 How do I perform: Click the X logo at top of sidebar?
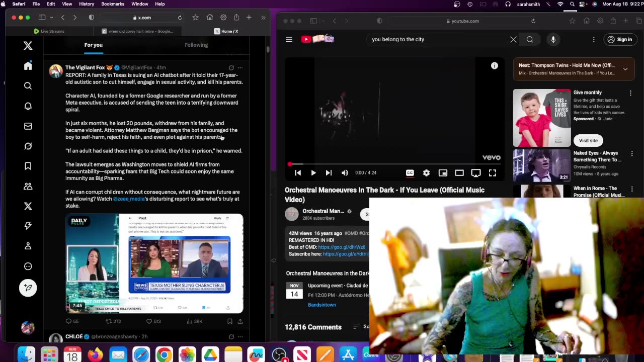[28, 46]
